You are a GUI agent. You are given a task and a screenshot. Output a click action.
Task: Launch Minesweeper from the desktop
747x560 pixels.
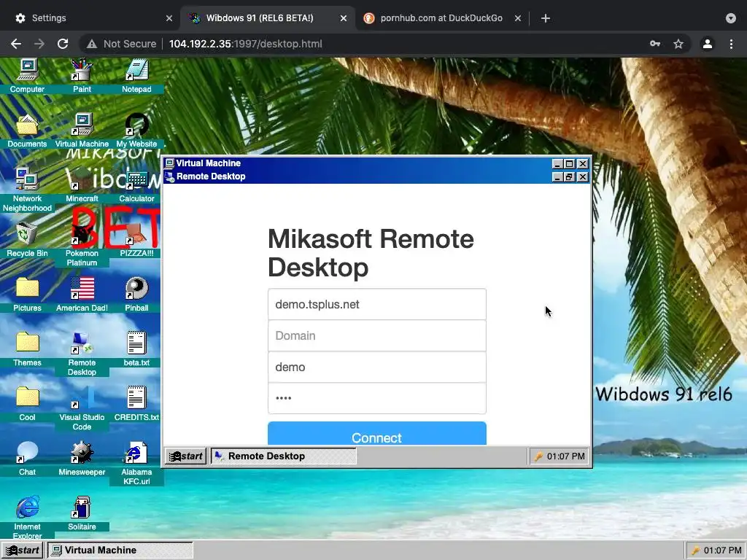coord(82,459)
